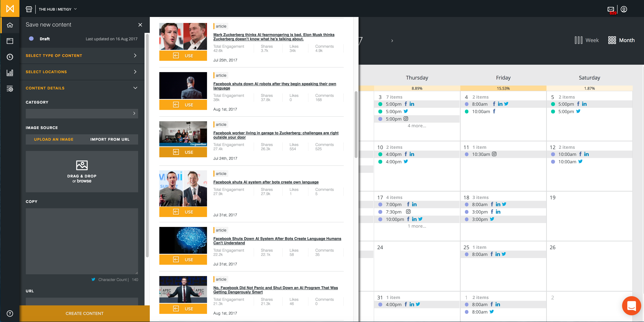Show 4 more items on Thursday 3
Screen dimensions: 644x322
point(417,126)
